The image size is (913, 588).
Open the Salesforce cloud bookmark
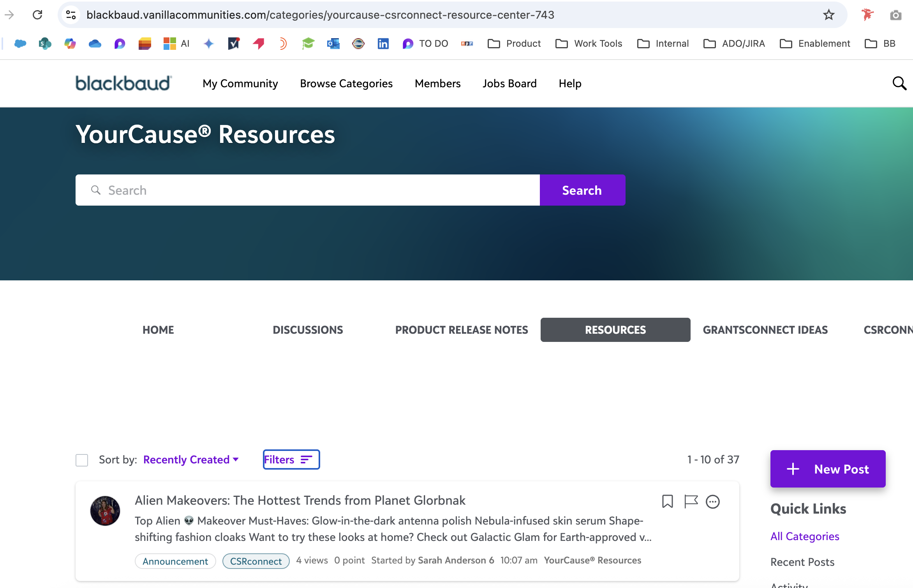(x=20, y=44)
